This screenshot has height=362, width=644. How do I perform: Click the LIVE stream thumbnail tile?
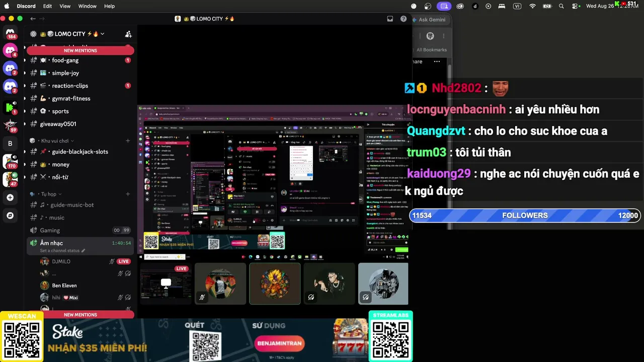[166, 284]
